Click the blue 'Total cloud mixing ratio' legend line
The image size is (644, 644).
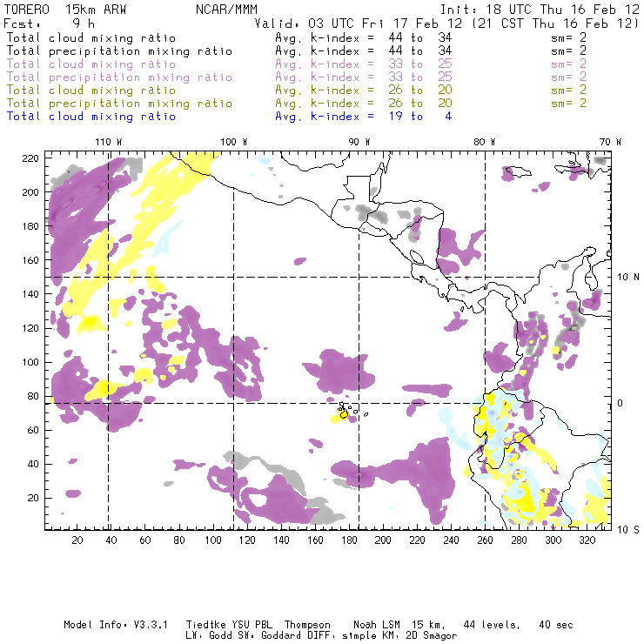[x=91, y=117]
